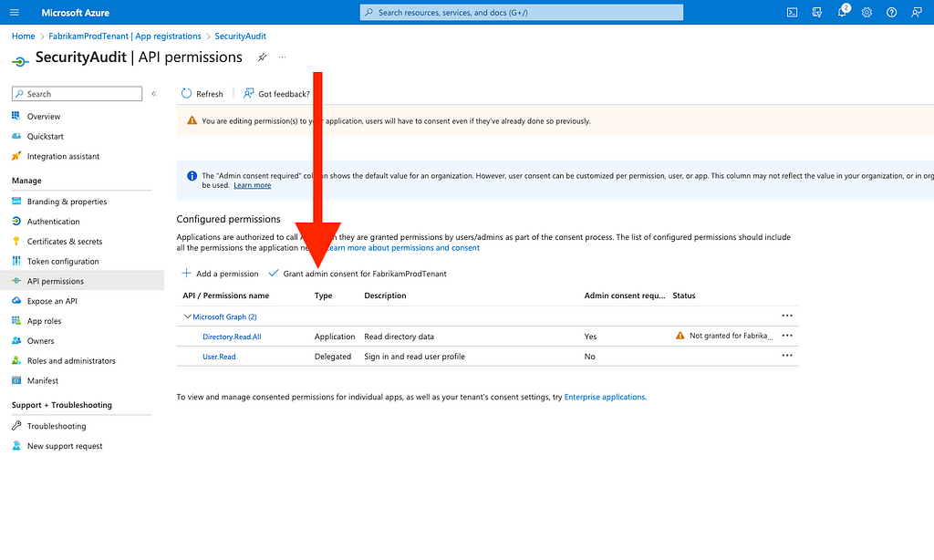934x560 pixels.
Task: Open the Microsoft Graph row ellipsis menu
Action: (x=787, y=316)
